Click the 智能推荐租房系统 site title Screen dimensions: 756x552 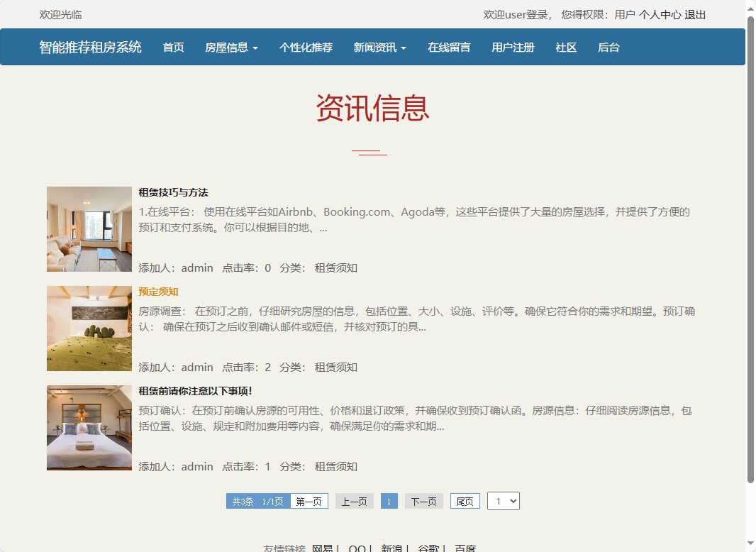coord(89,47)
